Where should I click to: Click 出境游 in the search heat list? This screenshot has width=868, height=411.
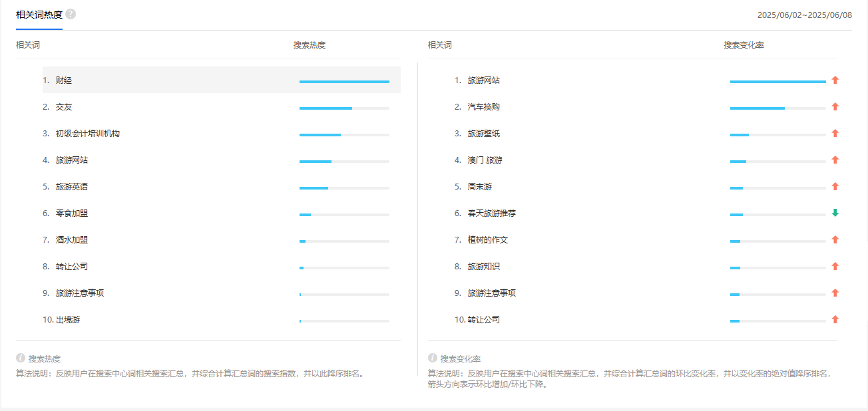click(68, 320)
